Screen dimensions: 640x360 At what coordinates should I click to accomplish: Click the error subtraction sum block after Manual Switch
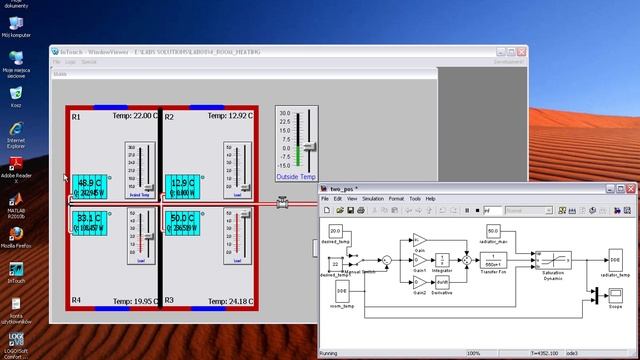pyautogui.click(x=387, y=260)
